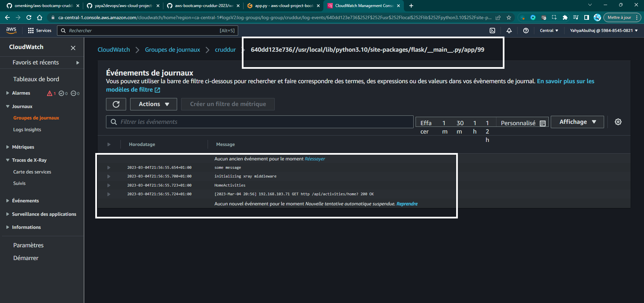Open Logs Insights in the sidebar
644x303 pixels.
point(27,130)
